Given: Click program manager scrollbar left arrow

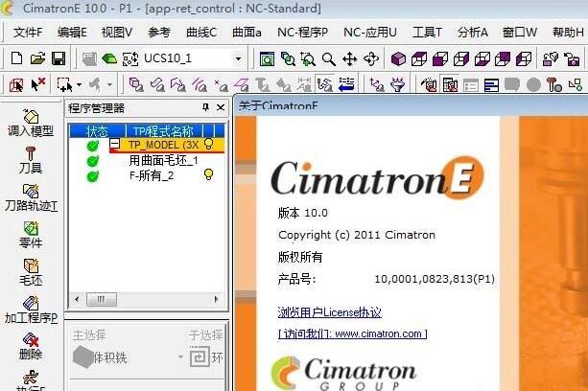Looking at the screenshot, I should 77,299.
